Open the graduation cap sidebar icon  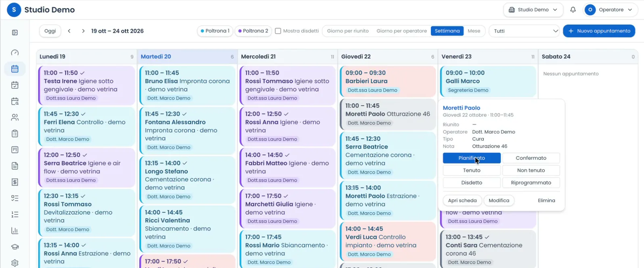click(x=15, y=247)
